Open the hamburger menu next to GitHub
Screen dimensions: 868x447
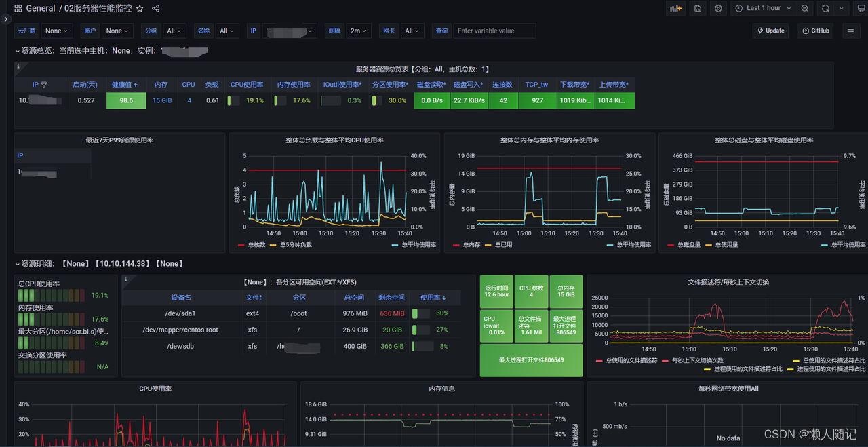[x=850, y=31]
